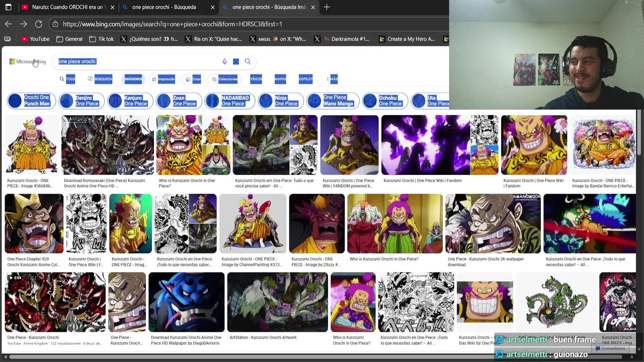Image resolution: width=644 pixels, height=362 pixels.
Task: Open the Tik tok bookmarks folder
Action: (101, 39)
